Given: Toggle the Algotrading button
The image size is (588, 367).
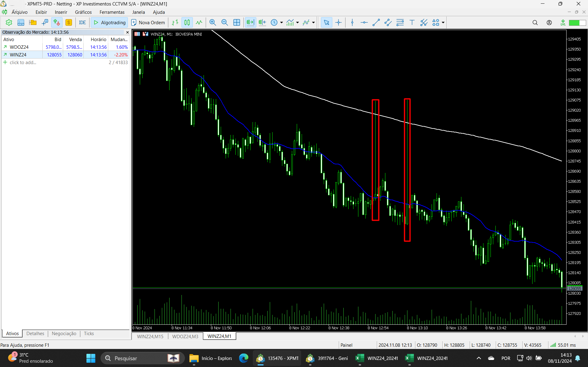Looking at the screenshot, I should pyautogui.click(x=109, y=22).
